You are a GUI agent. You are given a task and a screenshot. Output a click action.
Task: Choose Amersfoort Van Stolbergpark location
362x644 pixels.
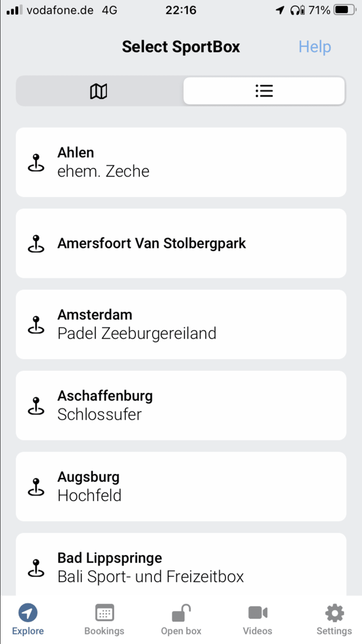(x=181, y=243)
